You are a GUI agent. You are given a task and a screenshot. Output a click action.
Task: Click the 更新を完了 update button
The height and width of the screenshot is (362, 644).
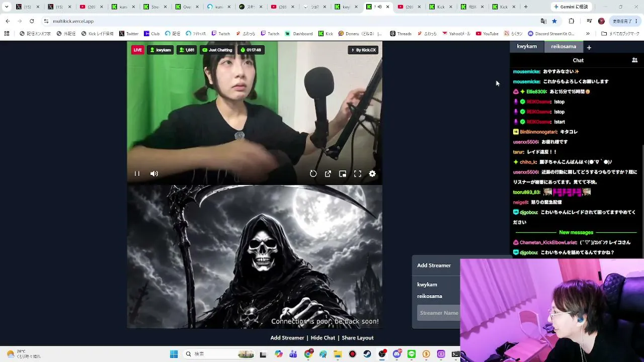click(624, 21)
